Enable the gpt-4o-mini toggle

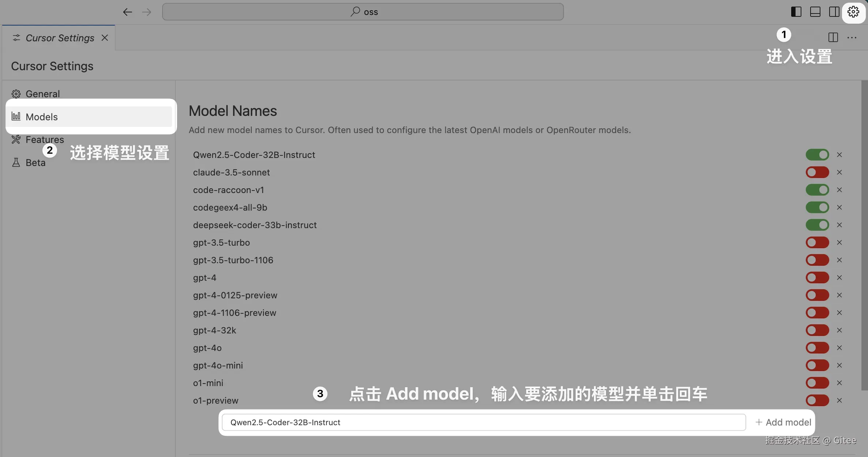[x=817, y=365]
